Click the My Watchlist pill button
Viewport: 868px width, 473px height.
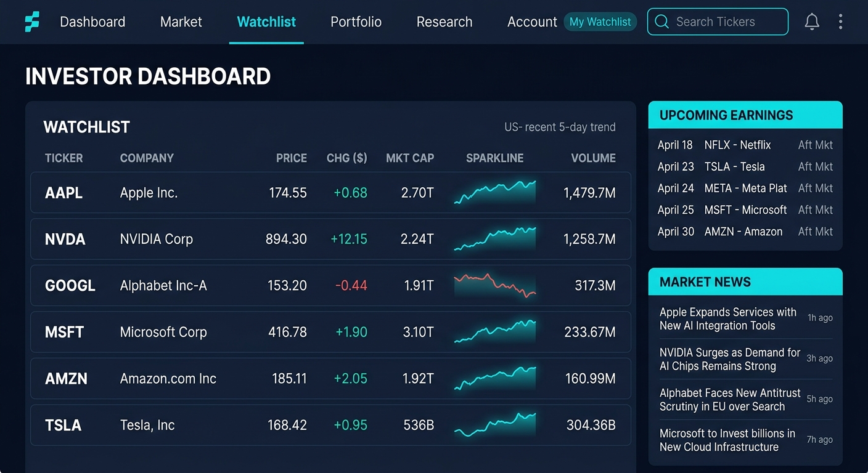point(600,22)
